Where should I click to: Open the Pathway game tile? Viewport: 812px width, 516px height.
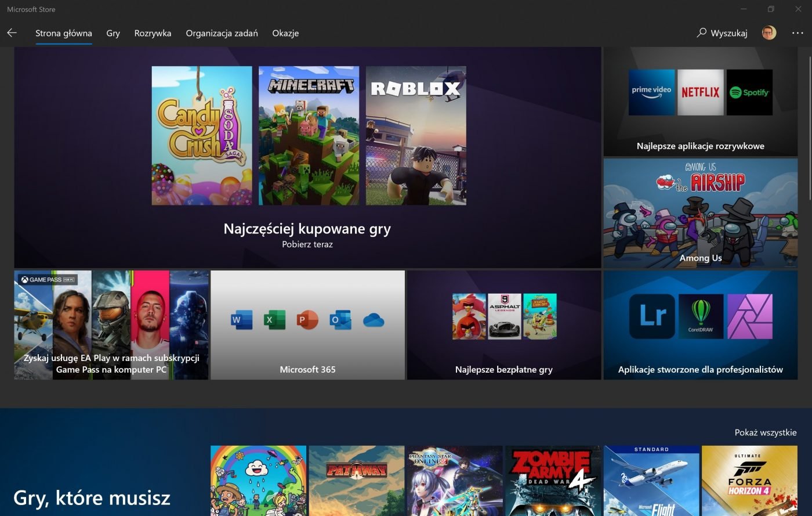pos(357,481)
